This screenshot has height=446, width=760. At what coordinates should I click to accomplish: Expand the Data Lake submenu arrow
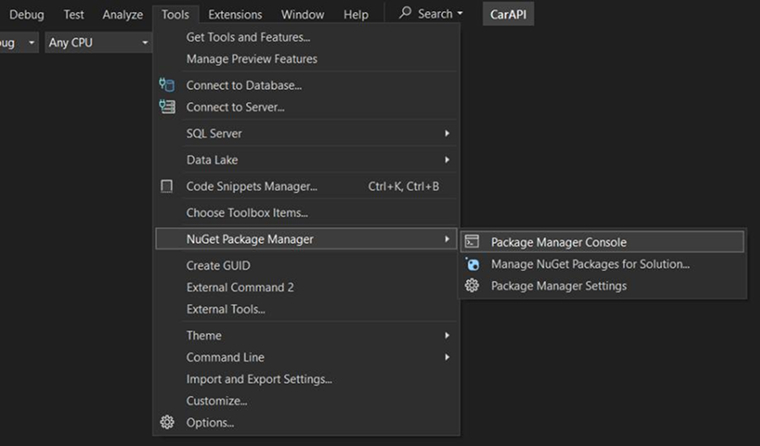447,159
